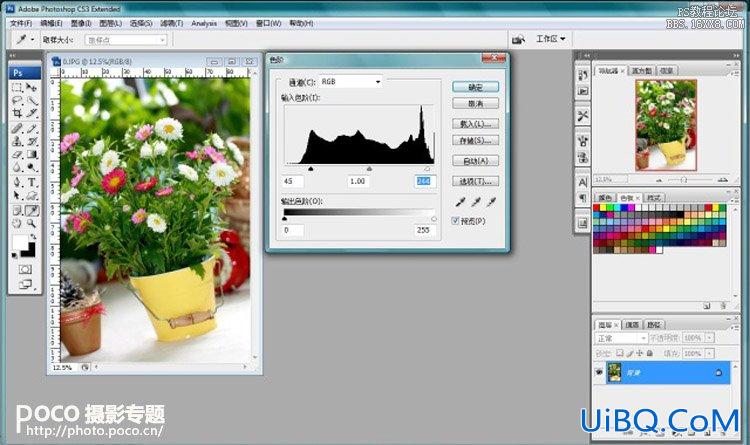Image resolution: width=750 pixels, height=445 pixels.
Task: Select the Blur tool
Action: point(17,167)
